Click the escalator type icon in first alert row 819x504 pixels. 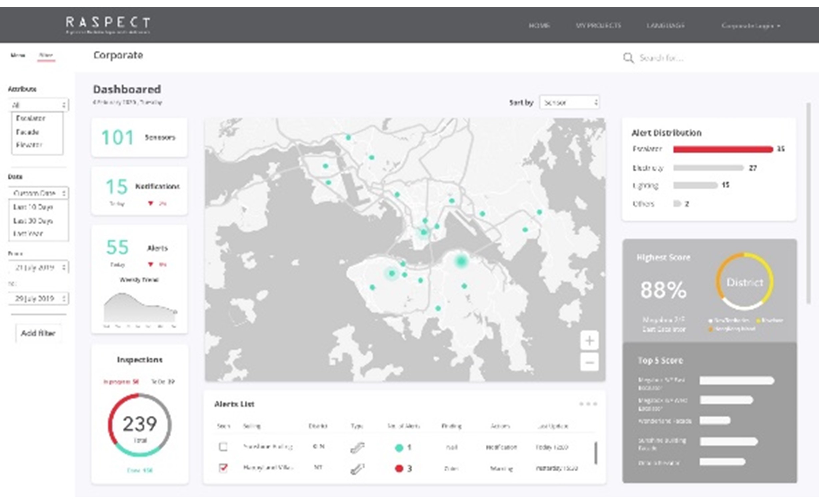(357, 447)
